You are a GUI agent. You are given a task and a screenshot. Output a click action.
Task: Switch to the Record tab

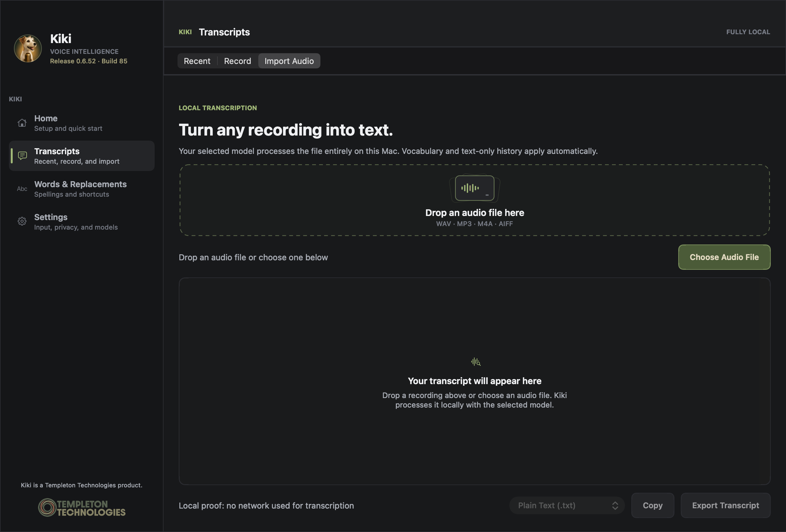pyautogui.click(x=237, y=61)
